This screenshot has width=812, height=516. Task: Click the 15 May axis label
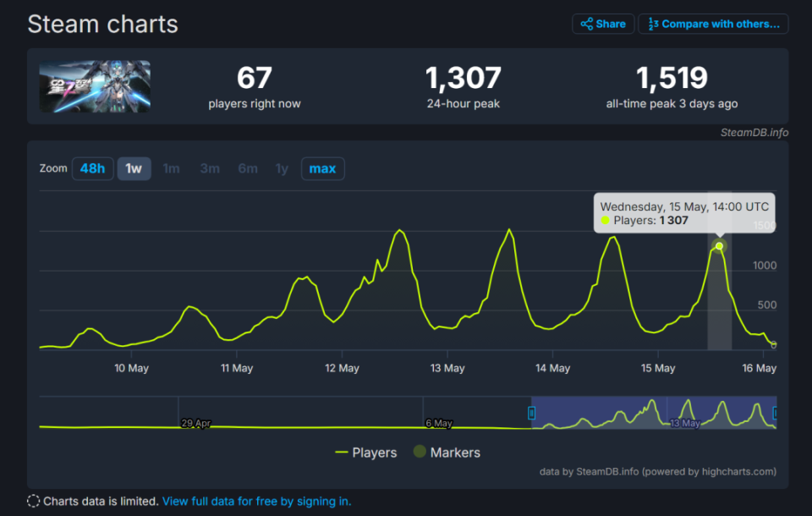pos(658,368)
